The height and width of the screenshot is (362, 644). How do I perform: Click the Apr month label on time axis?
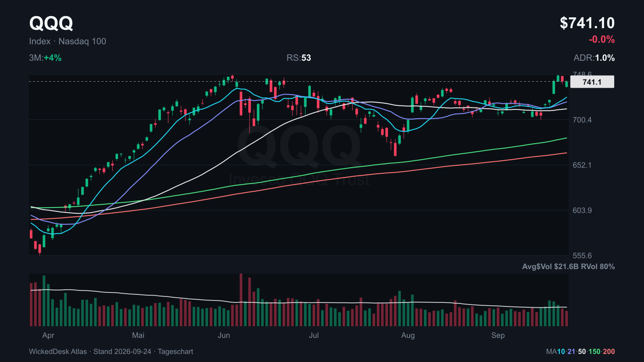48,335
